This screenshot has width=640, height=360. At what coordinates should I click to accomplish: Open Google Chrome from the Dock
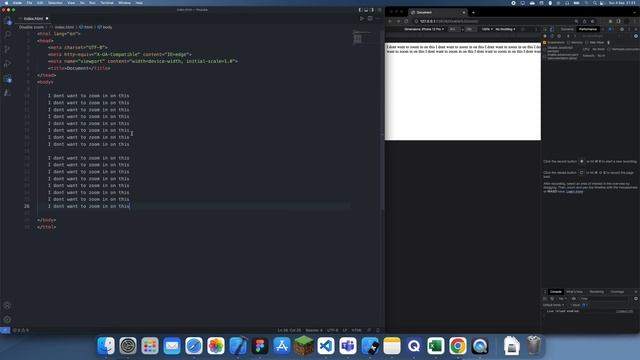point(458,346)
